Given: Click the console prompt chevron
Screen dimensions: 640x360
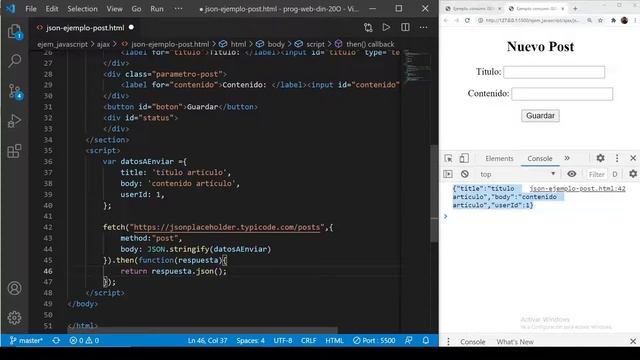Looking at the screenshot, I should 446,216.
